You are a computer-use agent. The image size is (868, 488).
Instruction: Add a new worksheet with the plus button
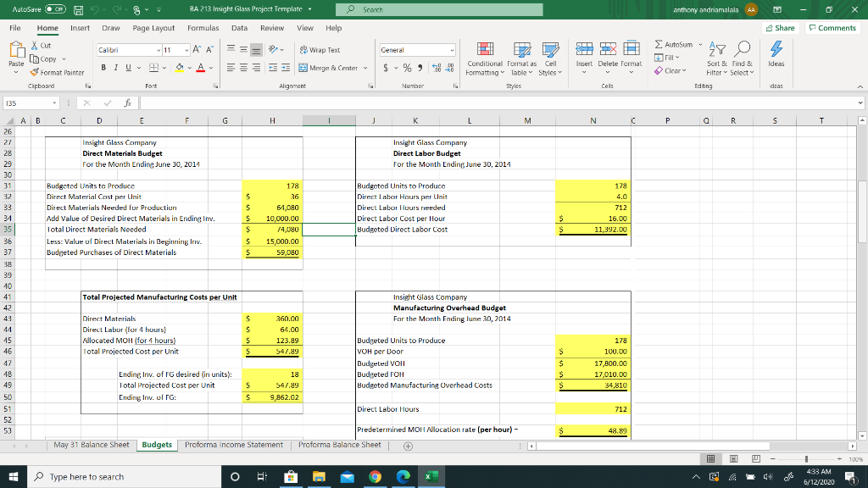pyautogui.click(x=408, y=444)
